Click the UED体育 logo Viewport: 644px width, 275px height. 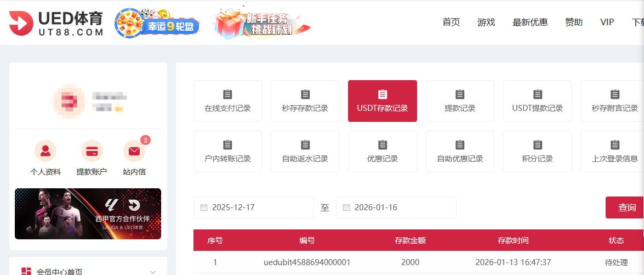(x=56, y=24)
